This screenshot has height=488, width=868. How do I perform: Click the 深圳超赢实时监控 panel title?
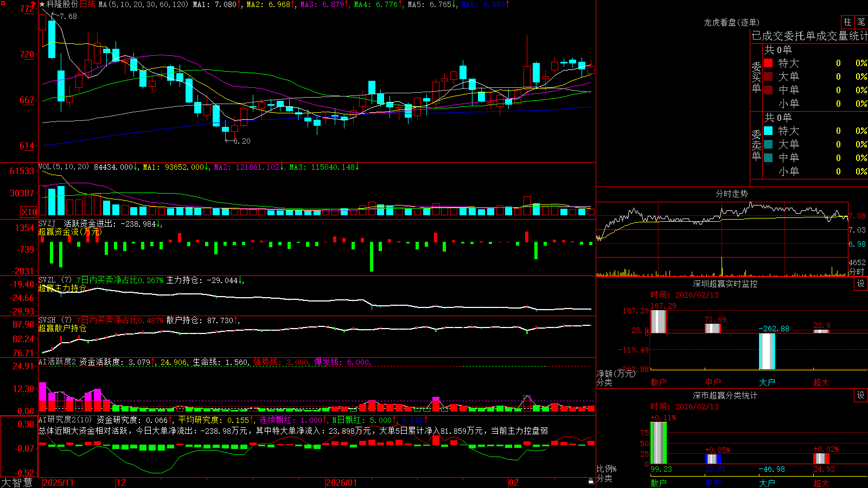[725, 284]
